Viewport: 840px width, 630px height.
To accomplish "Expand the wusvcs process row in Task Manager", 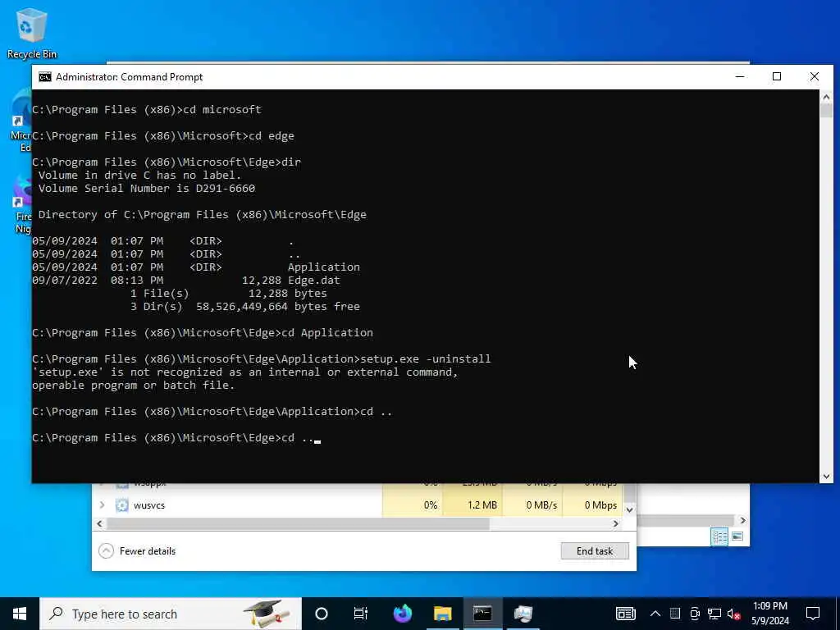I will point(102,505).
